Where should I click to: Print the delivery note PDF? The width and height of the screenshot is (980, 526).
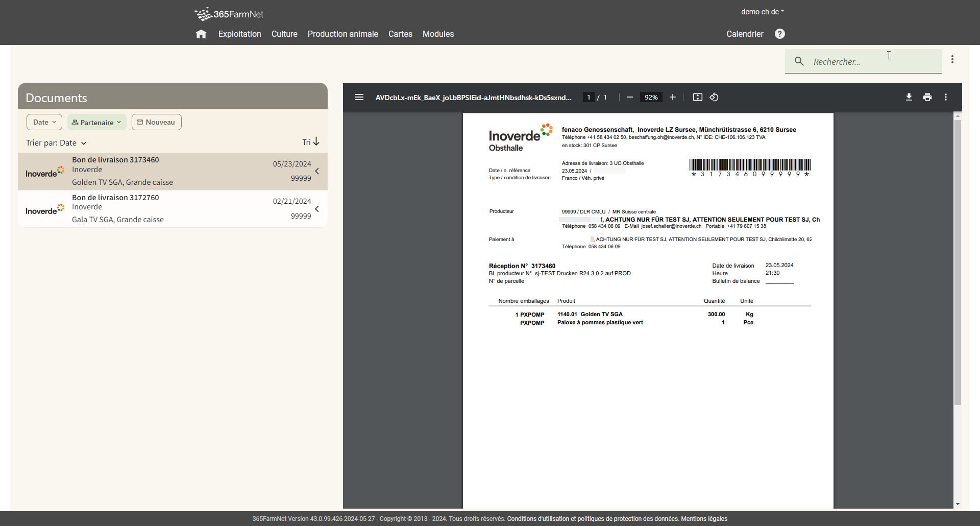pos(927,97)
